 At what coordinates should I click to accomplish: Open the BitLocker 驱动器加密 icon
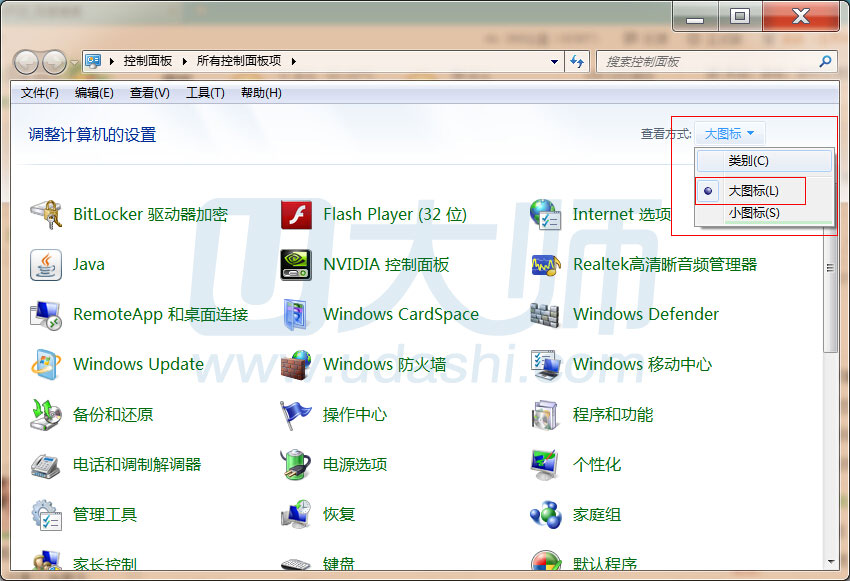pos(46,214)
